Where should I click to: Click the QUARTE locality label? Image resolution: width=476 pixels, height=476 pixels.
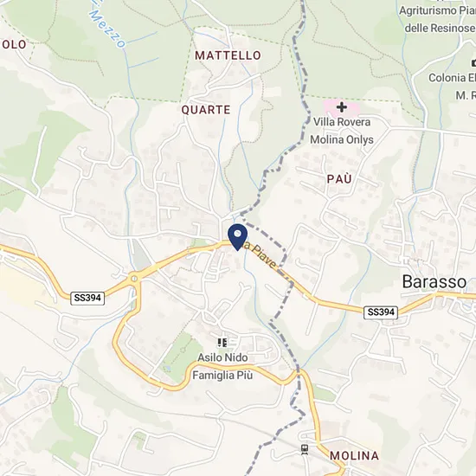tap(206, 110)
